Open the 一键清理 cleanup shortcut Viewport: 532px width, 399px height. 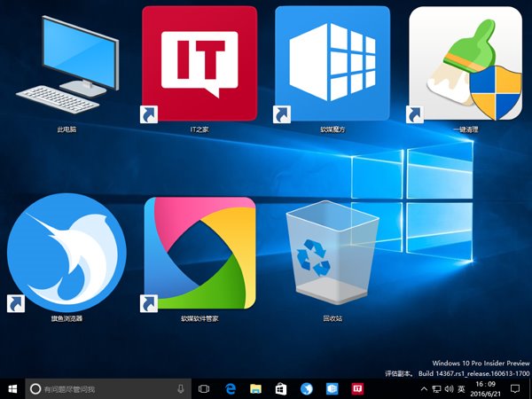[x=465, y=64]
